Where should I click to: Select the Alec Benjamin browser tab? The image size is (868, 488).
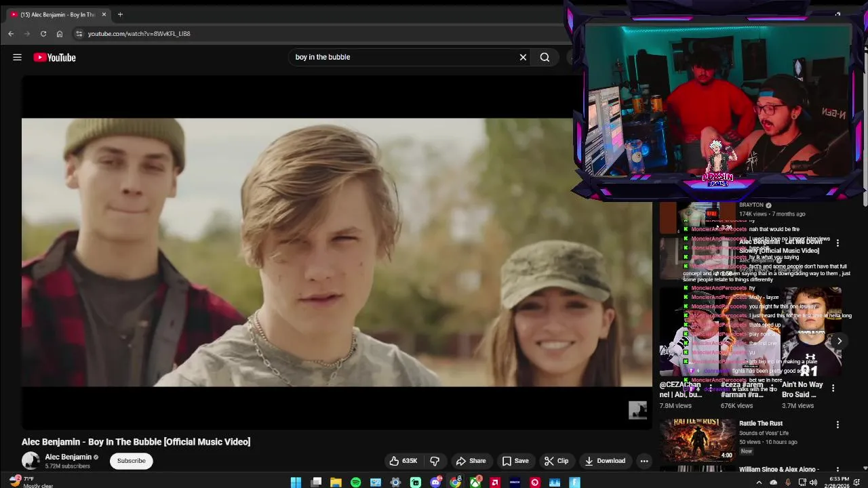[58, 14]
